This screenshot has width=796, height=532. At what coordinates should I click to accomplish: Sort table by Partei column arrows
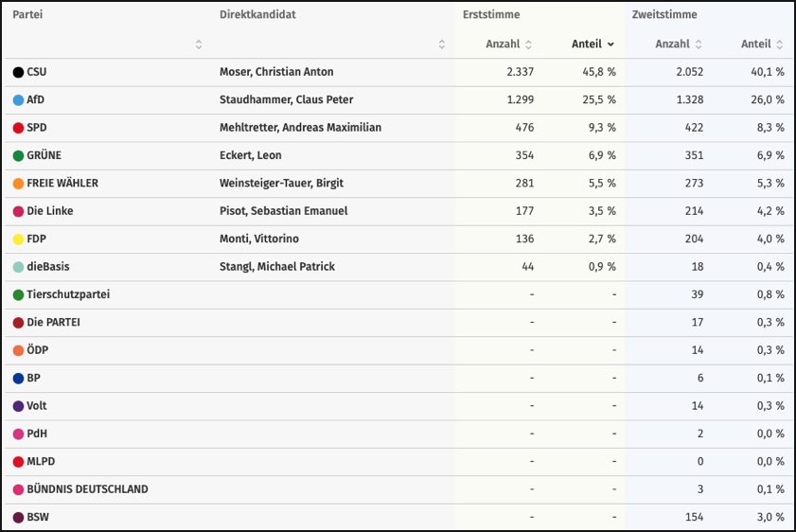click(199, 44)
